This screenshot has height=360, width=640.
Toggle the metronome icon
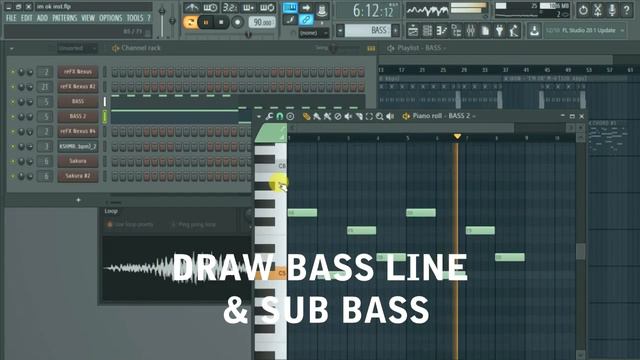(x=191, y=8)
